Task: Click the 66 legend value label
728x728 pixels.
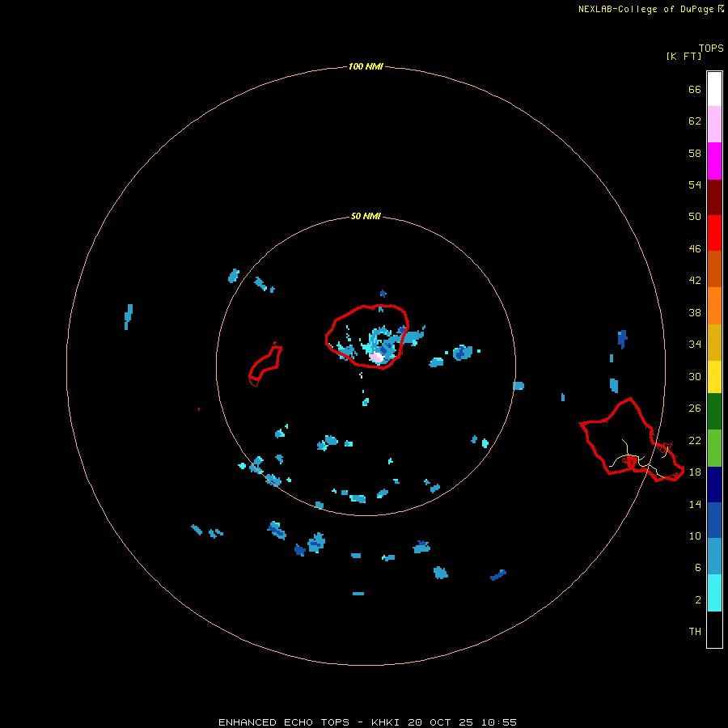Action: click(x=695, y=89)
